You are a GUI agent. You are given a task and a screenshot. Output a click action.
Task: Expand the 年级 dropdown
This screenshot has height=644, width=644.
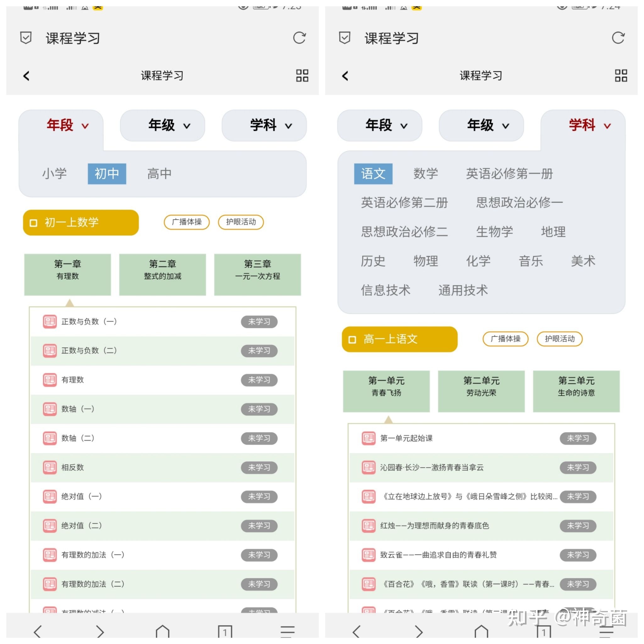pyautogui.click(x=162, y=126)
